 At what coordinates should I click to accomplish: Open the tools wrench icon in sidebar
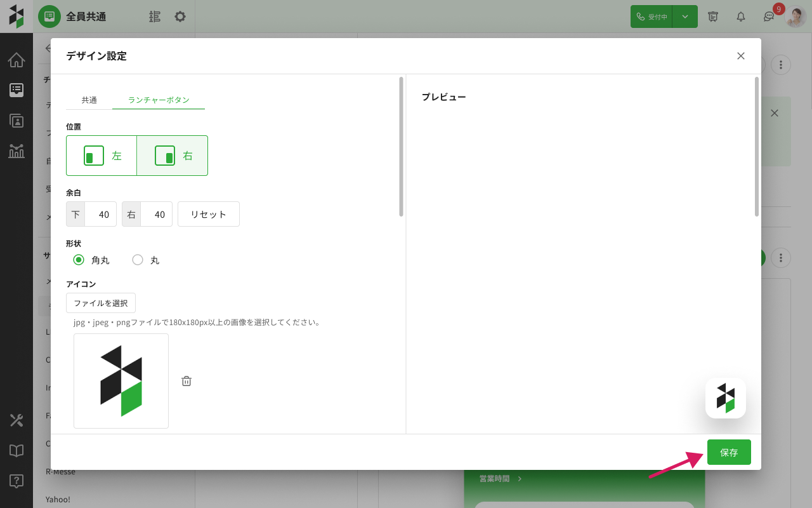point(16,420)
